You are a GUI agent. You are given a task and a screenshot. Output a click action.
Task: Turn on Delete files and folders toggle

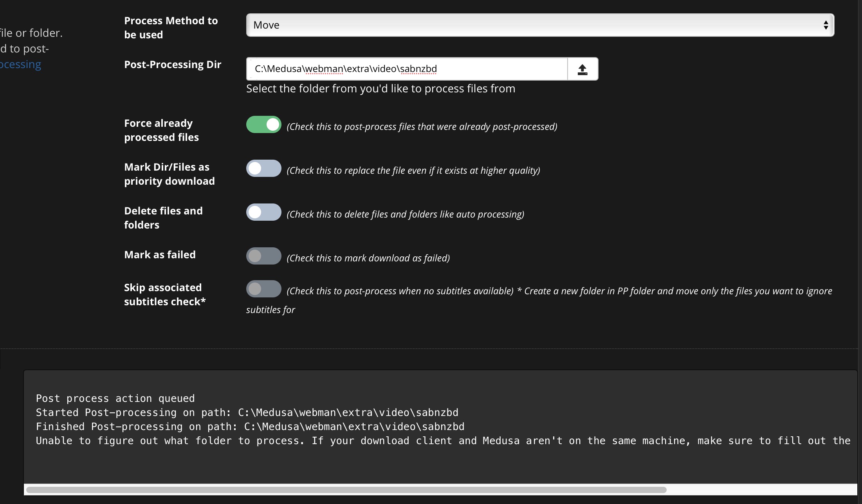coord(263,212)
